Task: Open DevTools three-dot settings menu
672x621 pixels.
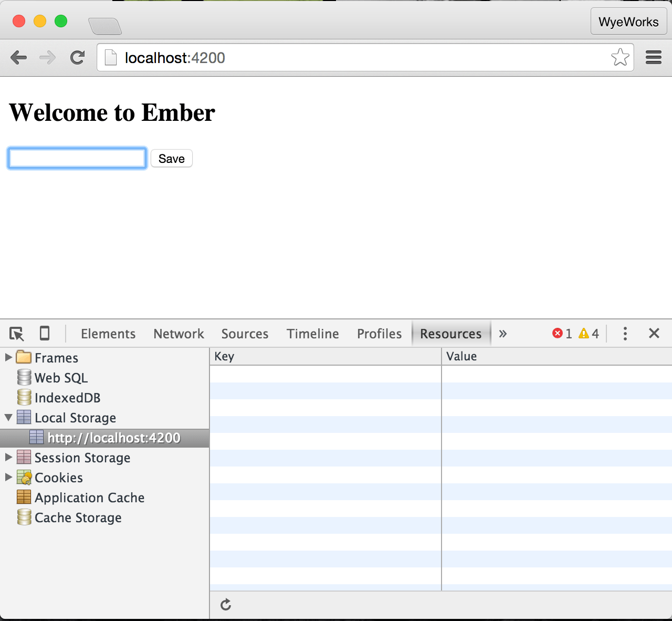Action: (625, 334)
